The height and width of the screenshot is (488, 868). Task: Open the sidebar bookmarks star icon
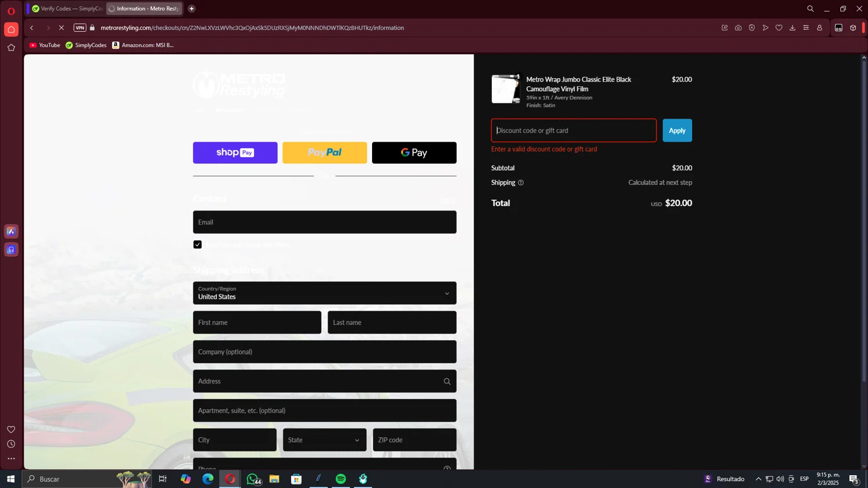[11, 48]
